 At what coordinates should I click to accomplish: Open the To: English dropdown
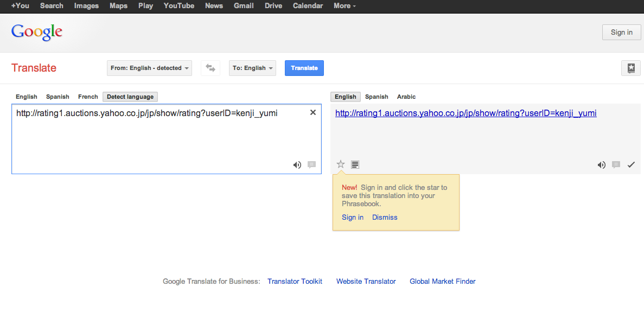(253, 68)
